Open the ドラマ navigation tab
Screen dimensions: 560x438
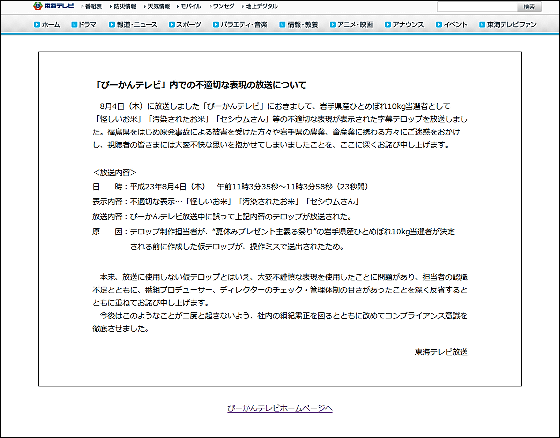[84, 25]
